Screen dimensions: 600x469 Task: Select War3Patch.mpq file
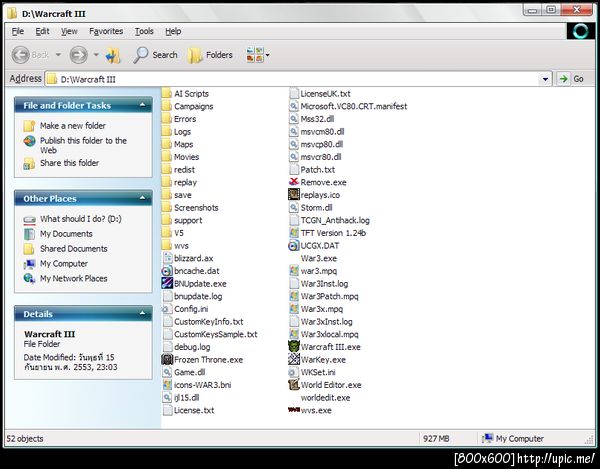323,296
